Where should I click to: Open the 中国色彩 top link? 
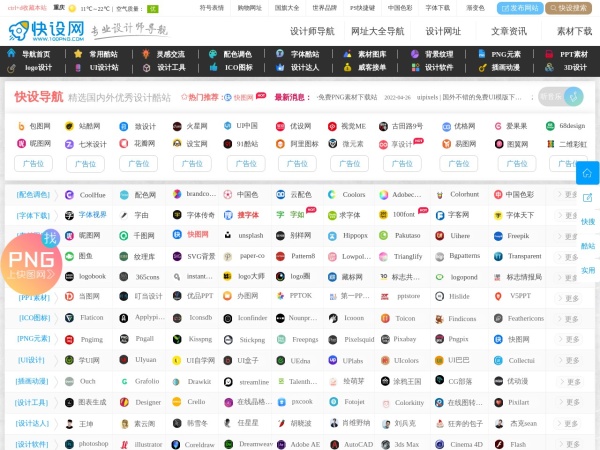pyautogui.click(x=400, y=8)
